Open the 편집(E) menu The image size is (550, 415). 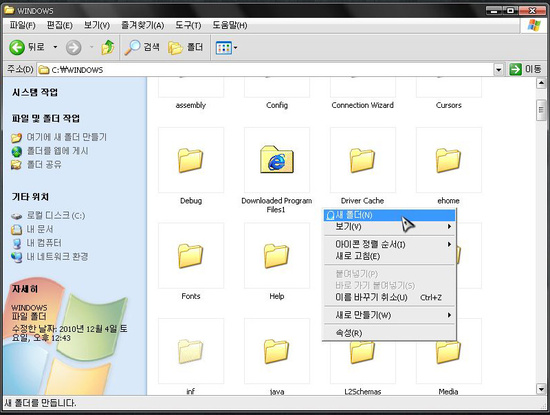pos(60,25)
